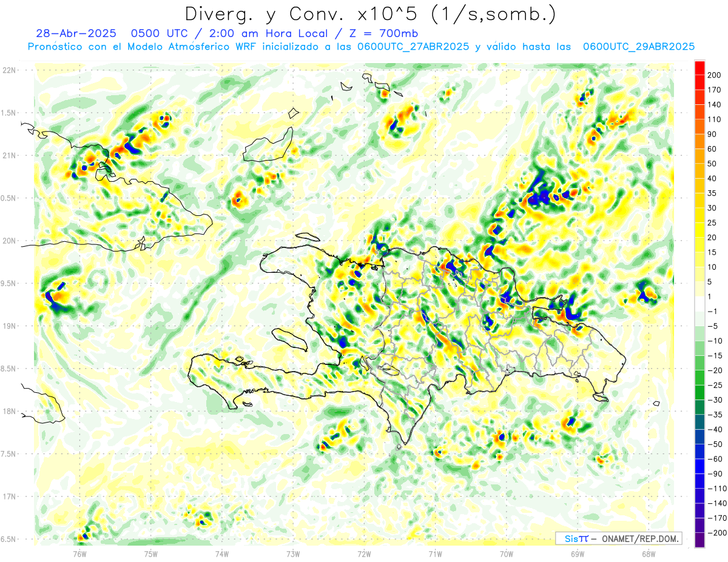Click the '68W' longitude label

649,554
